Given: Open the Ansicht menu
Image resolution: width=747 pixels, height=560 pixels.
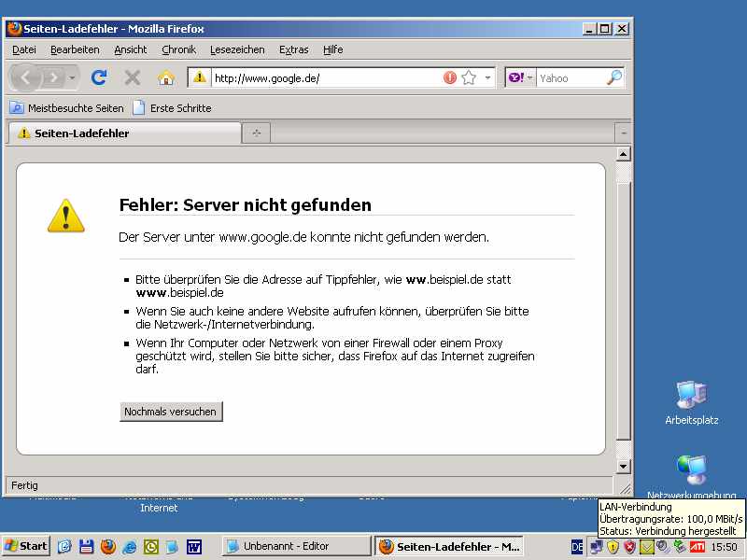Looking at the screenshot, I should point(131,49).
